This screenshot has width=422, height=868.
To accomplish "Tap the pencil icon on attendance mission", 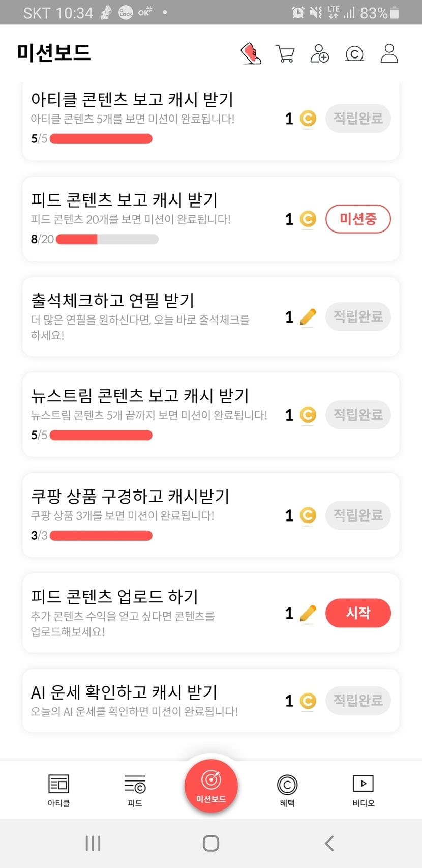I will [x=308, y=317].
